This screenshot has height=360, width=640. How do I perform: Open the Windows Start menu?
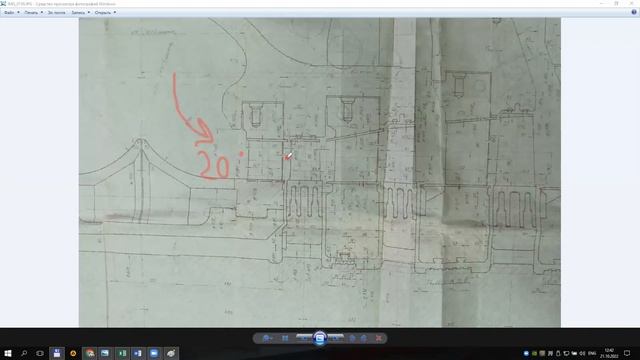(8, 353)
